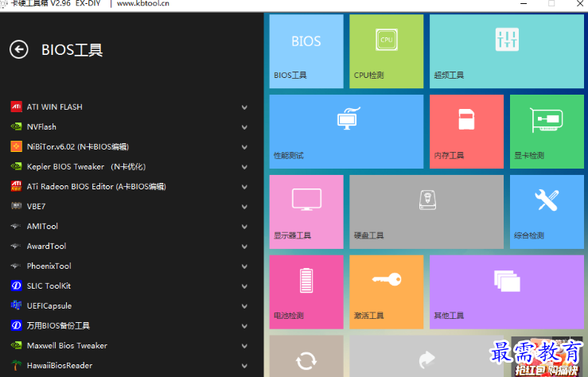Click the Maxwell Bios Tweaker icon
Viewport: 588px width, 377px height.
pyautogui.click(x=16, y=345)
